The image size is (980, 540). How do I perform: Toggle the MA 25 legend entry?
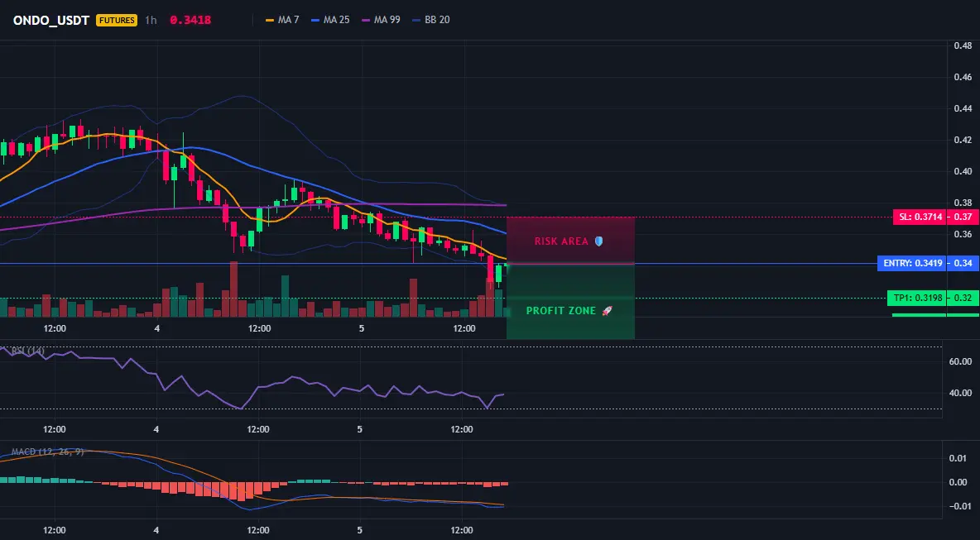click(330, 20)
